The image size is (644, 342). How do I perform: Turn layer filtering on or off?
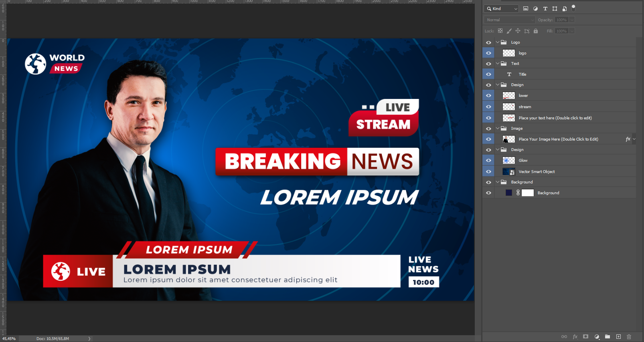point(573,8)
